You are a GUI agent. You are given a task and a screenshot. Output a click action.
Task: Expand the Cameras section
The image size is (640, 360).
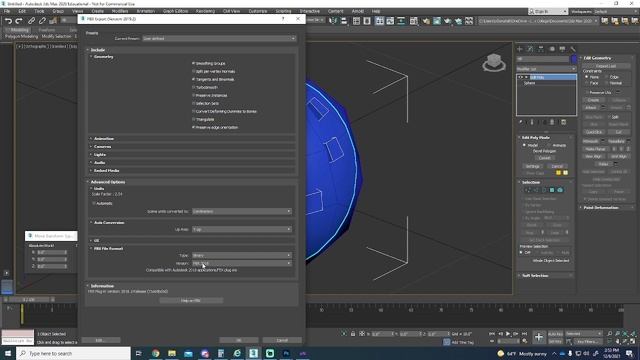tap(102, 147)
